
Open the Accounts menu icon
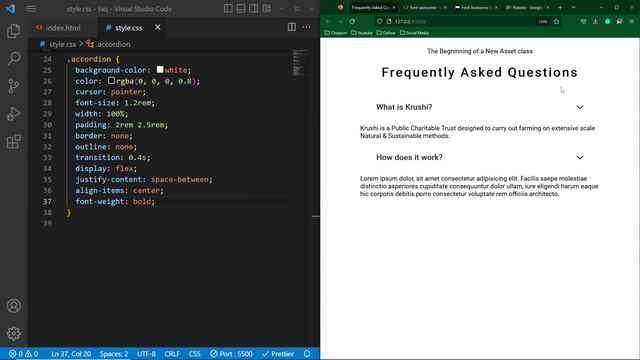13,306
